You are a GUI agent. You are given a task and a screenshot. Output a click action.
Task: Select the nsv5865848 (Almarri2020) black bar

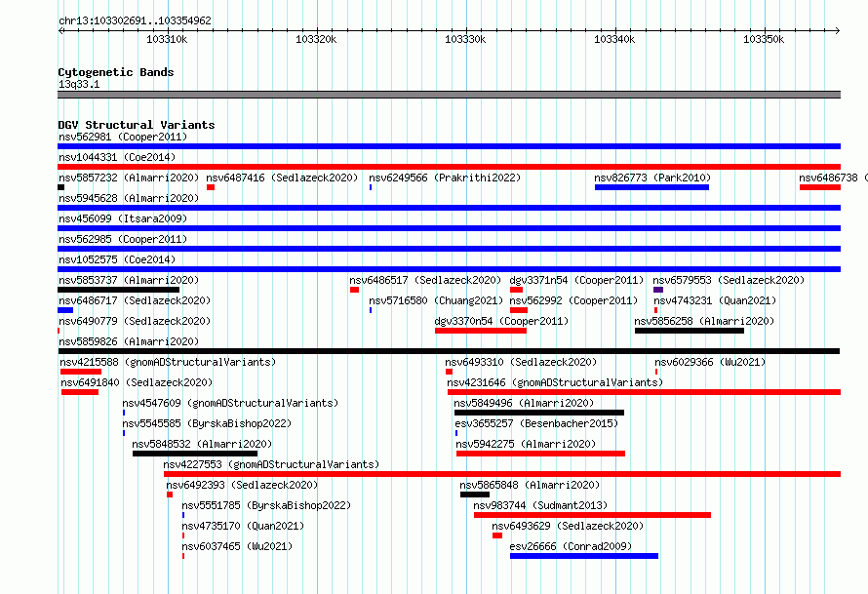click(x=475, y=495)
